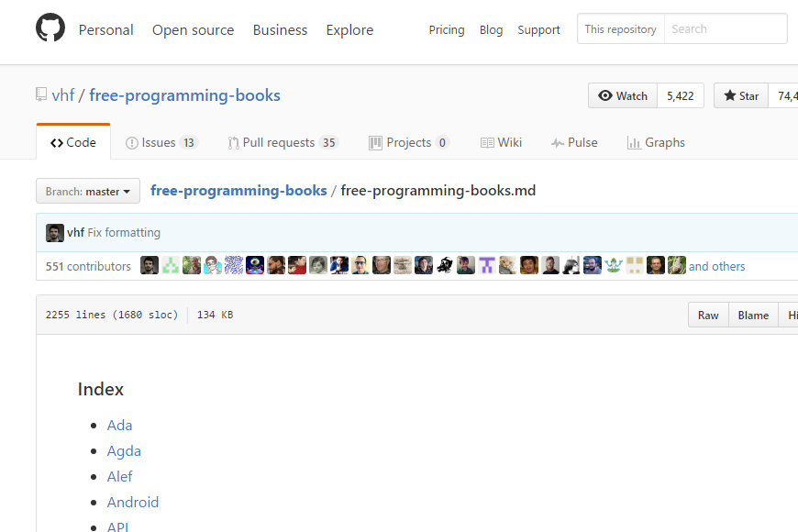Click the black skull-like contributor avatar

(x=445, y=265)
